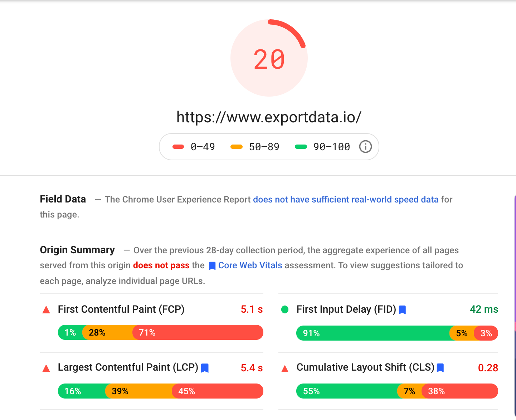Viewport: 516px width, 420px height.
Task: Click the red triangle beside First Contentful Paint
Action: click(46, 310)
